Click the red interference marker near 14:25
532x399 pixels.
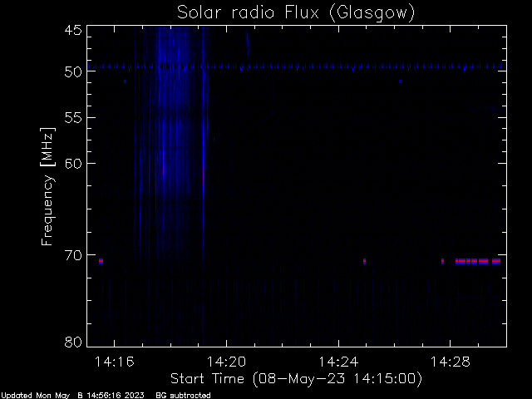364,261
